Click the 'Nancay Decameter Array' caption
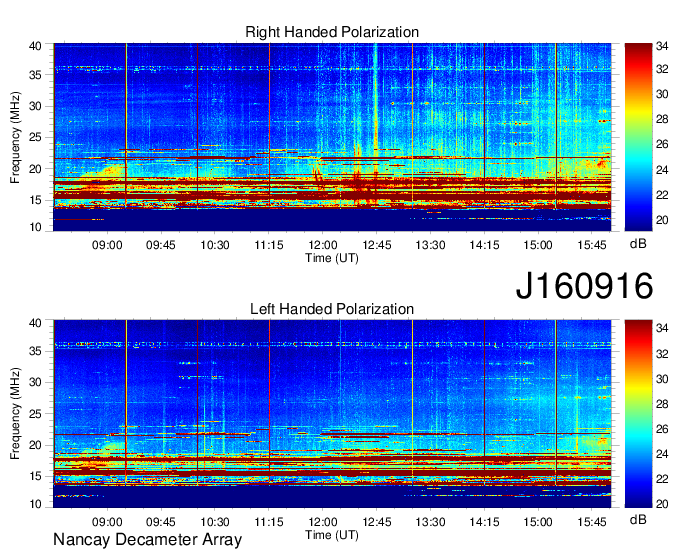680x552 pixels. 147,540
